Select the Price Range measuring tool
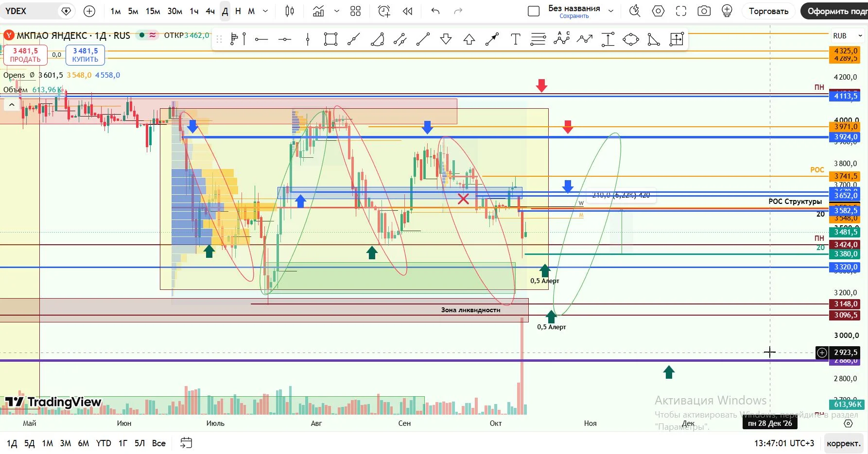This screenshot has height=454, width=868. [608, 39]
